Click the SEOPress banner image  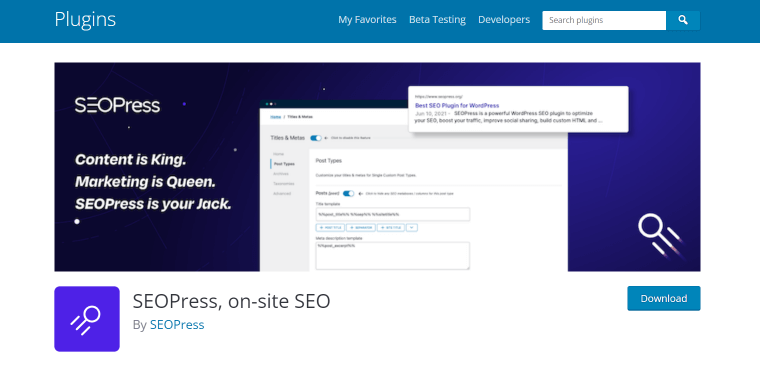(377, 167)
